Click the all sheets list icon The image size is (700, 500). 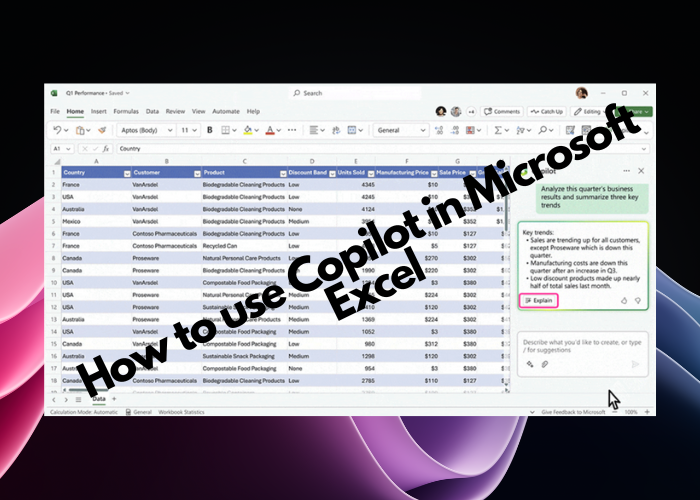(x=78, y=400)
